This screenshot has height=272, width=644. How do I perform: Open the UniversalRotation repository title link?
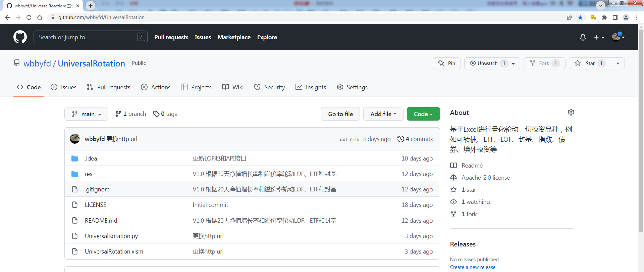[91, 63]
